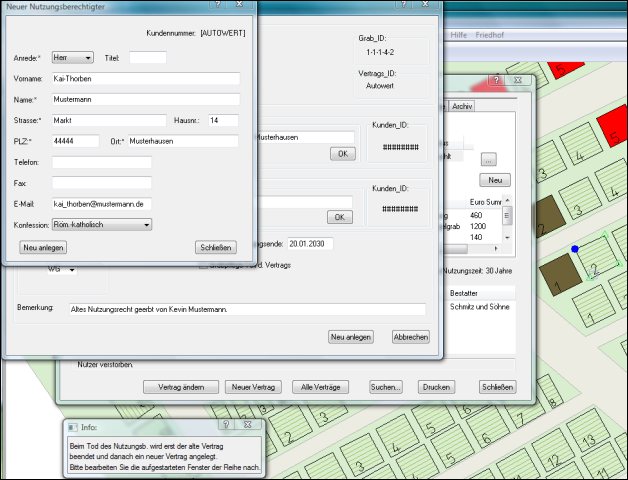Viewport: 628px width, 480px height.
Task: Click the empty Fax field
Action: click(x=102, y=183)
